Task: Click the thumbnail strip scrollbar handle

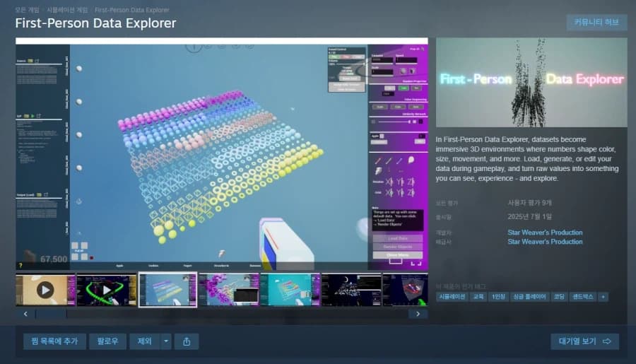Action: coord(51,314)
